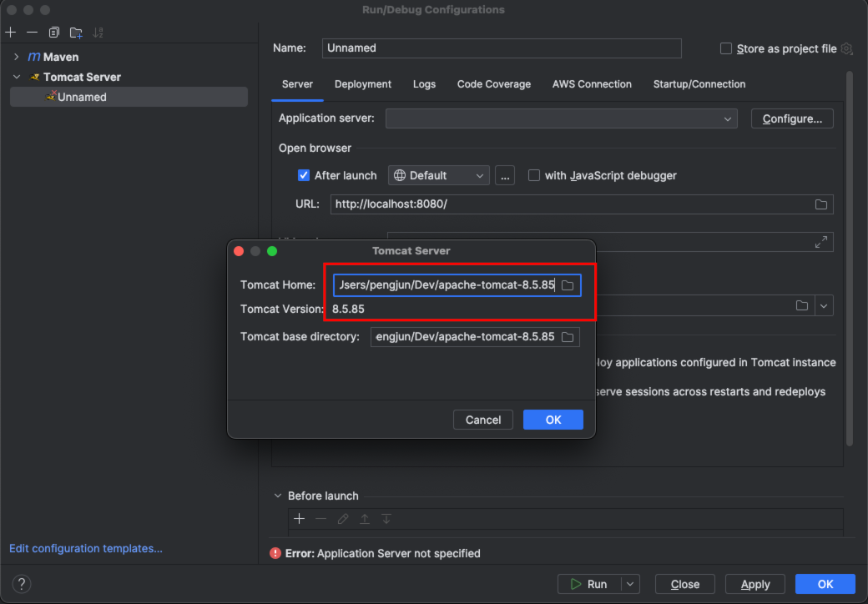Viewport: 868px width, 604px height.
Task: Close the Tomcat Server dialog window
Action: pyautogui.click(x=239, y=251)
